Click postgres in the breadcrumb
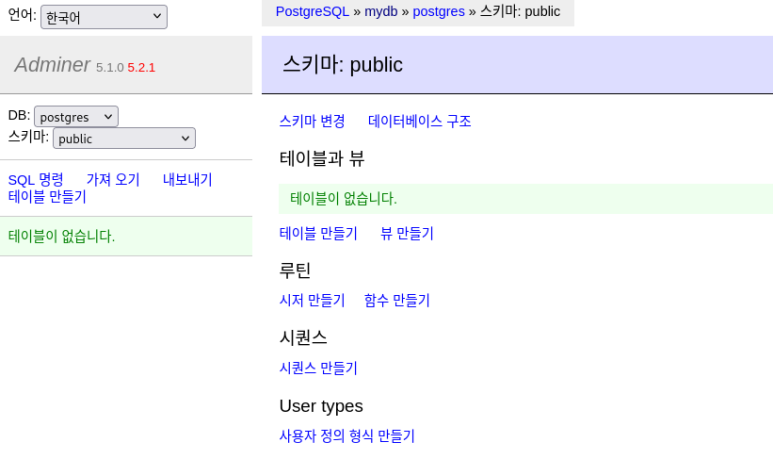Image resolution: width=773 pixels, height=459 pixels. pyautogui.click(x=438, y=11)
